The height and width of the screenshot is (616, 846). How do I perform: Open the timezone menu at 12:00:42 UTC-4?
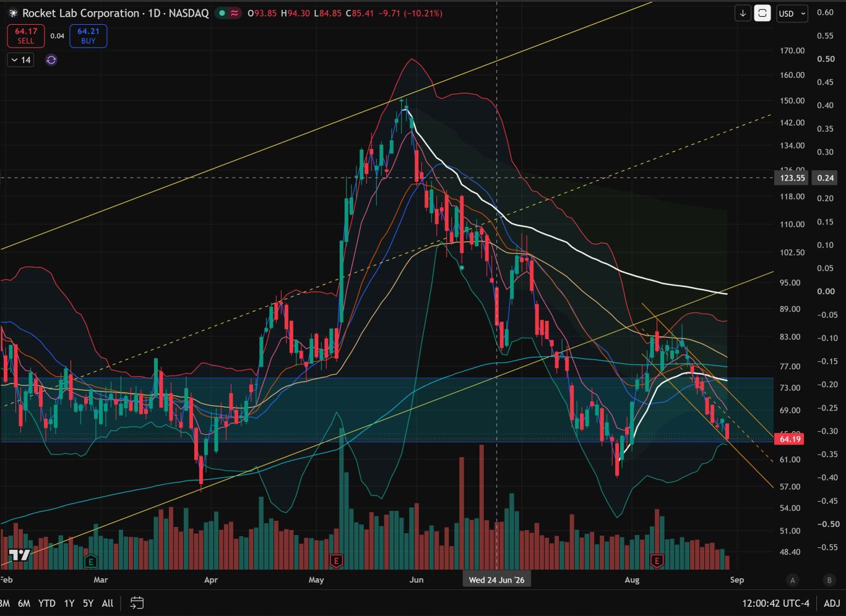(x=775, y=603)
